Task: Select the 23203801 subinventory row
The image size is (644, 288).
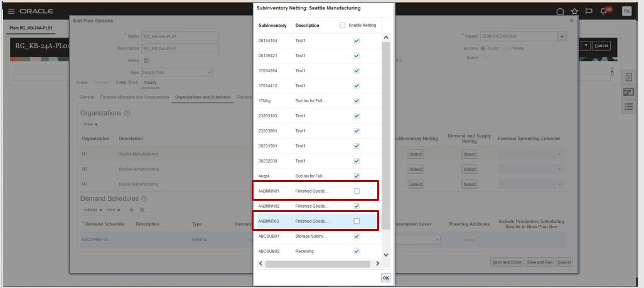Action: point(318,131)
